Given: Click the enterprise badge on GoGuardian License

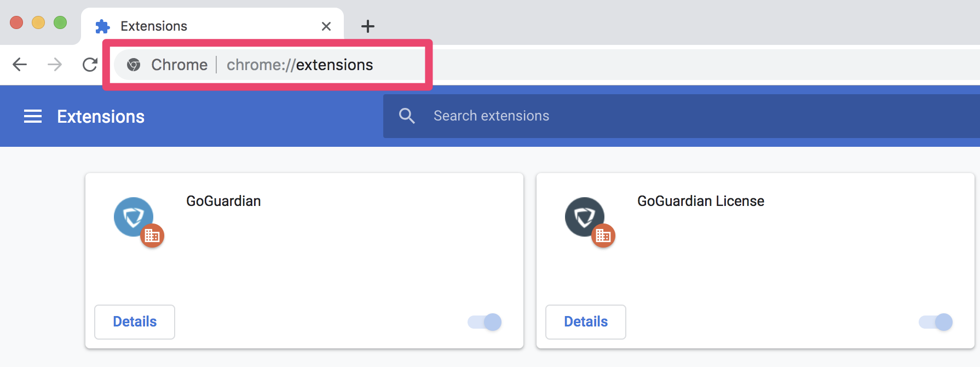Looking at the screenshot, I should click(603, 236).
